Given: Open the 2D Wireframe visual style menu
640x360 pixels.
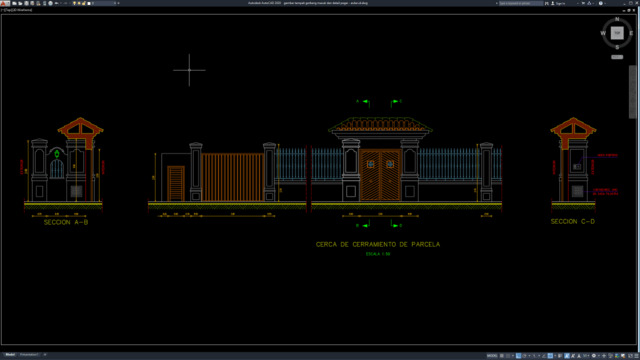Looking at the screenshot, I should 22,10.
